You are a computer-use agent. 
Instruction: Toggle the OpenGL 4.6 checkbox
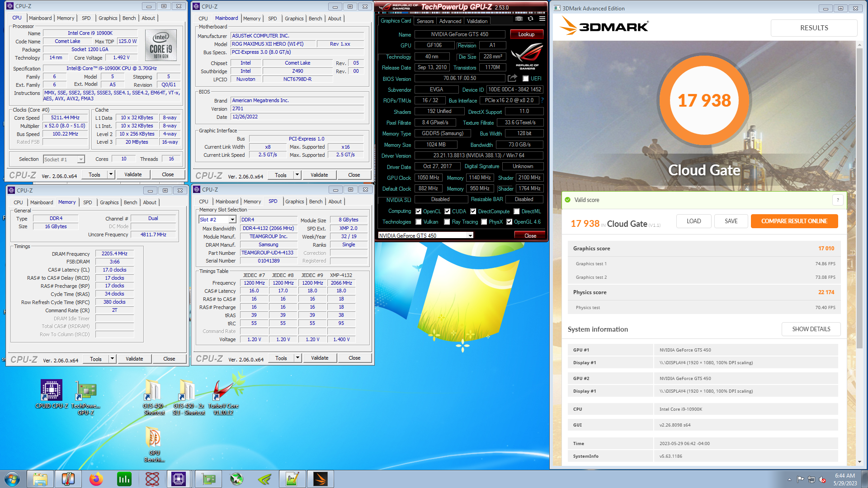(509, 221)
